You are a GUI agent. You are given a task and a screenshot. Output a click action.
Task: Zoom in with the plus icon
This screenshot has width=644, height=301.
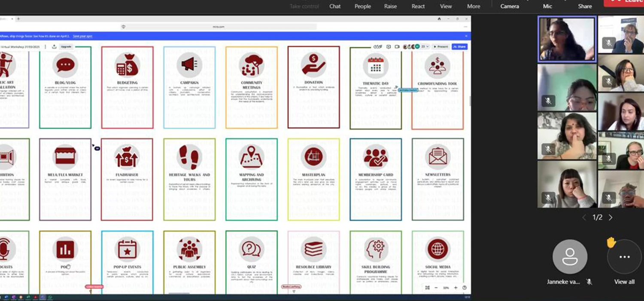tap(456, 288)
